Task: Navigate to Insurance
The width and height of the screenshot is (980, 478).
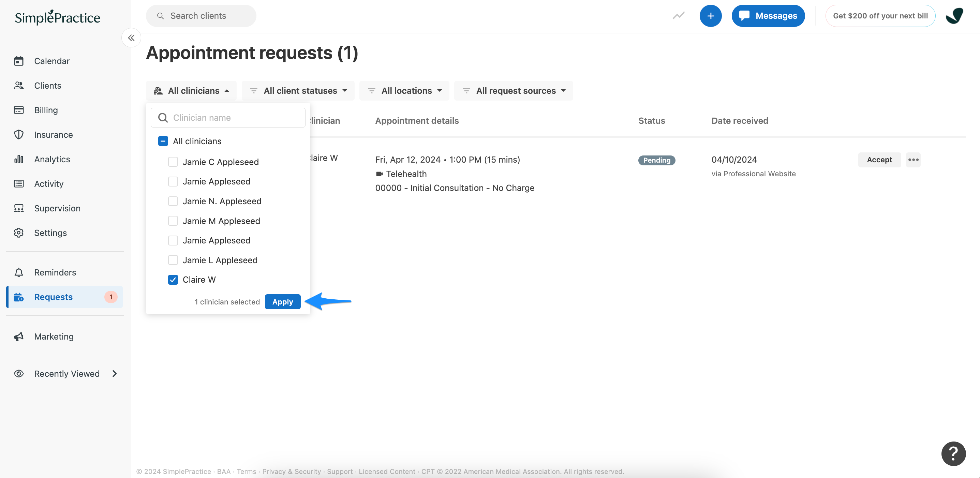Action: pos(53,135)
